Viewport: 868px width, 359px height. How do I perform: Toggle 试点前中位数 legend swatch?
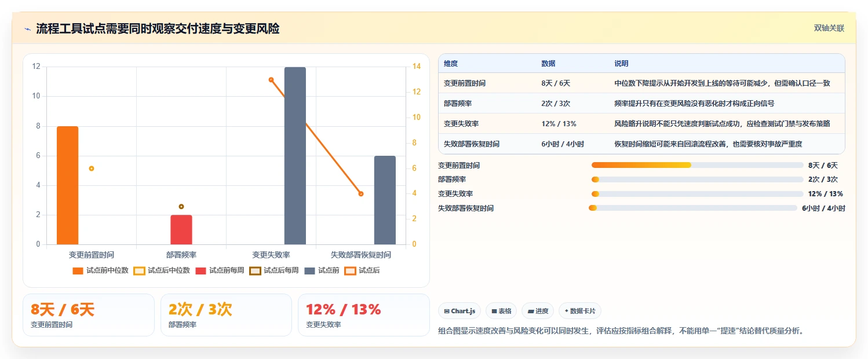[x=78, y=270]
